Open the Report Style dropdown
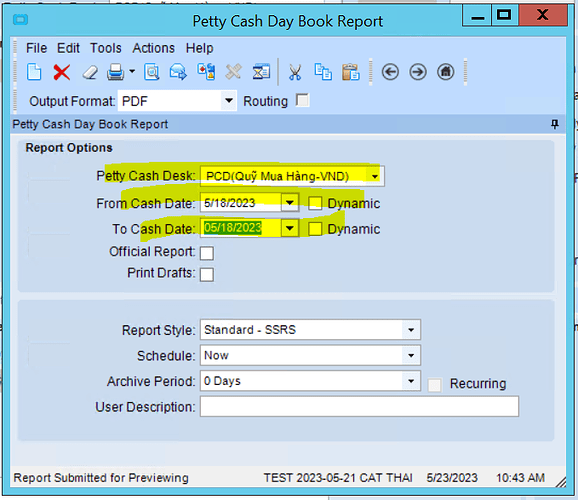Image resolution: width=578 pixels, height=500 pixels. [411, 330]
